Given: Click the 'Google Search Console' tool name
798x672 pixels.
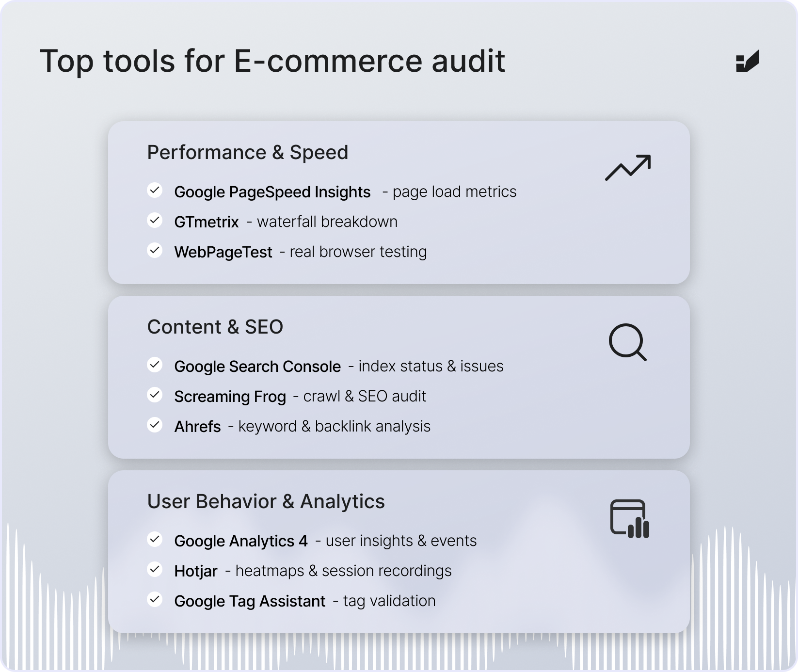Looking at the screenshot, I should click(257, 367).
